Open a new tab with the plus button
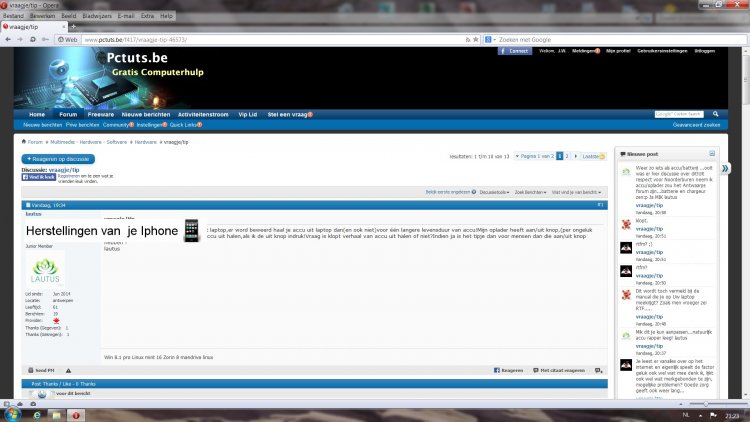This screenshot has height=422, width=750. tap(73, 27)
